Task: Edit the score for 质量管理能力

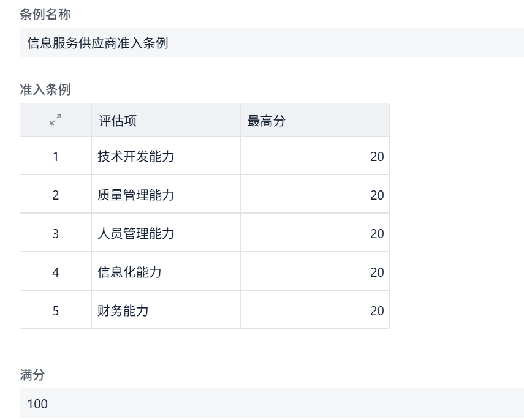Action: click(314, 195)
